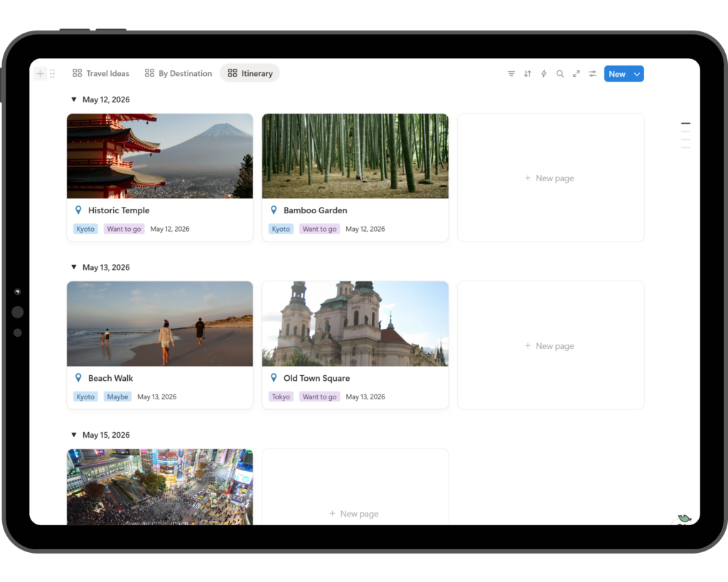Open database as full page with diagonal arrows icon
Image resolution: width=728 pixels, height=582 pixels.
[577, 73]
